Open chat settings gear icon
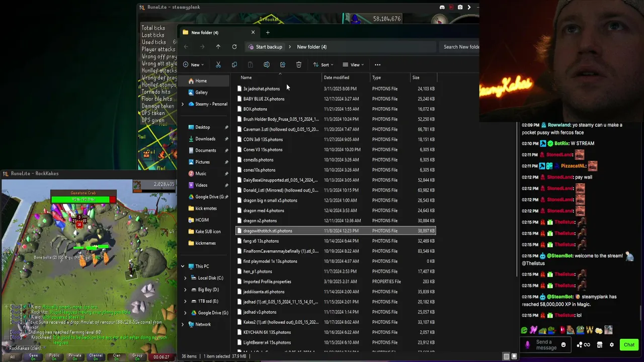 pos(612,345)
